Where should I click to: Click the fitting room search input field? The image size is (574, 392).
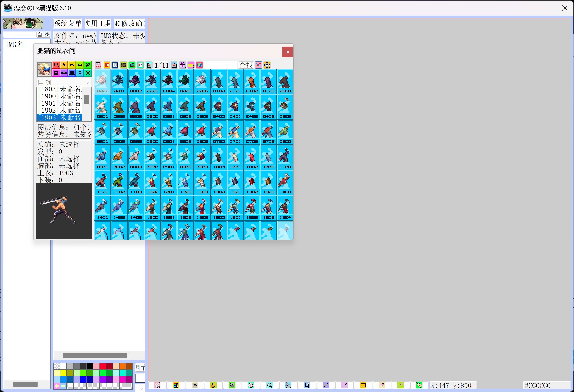(221, 65)
